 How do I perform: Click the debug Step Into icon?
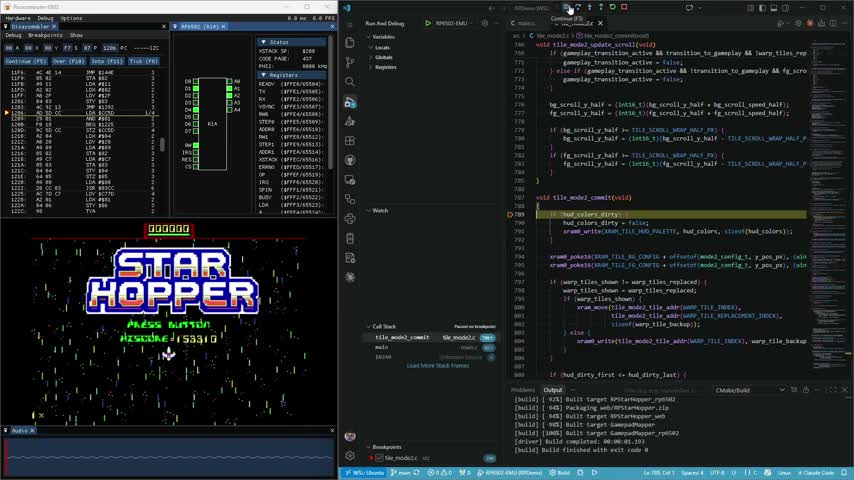pos(589,7)
